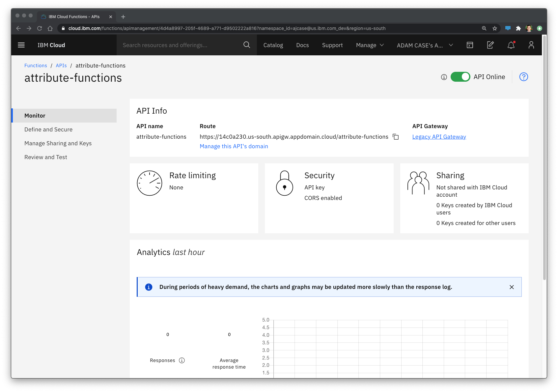
Task: Click the Sharing people icon
Action: (418, 183)
